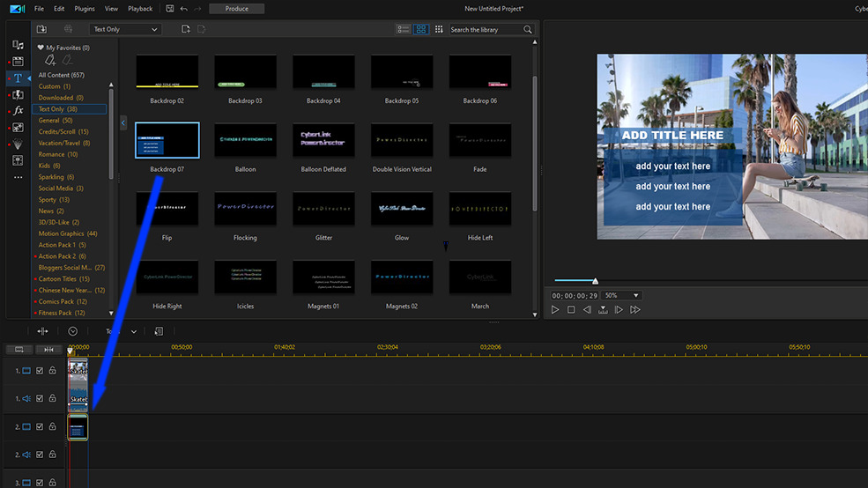Lock video track 2 with the padlock
This screenshot has width=868, height=488.
pos(52,426)
